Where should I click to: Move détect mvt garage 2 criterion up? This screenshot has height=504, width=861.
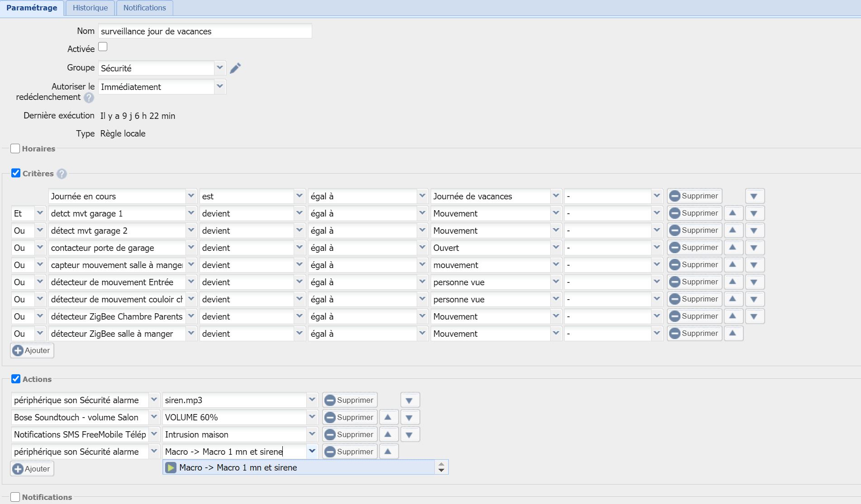coord(733,231)
